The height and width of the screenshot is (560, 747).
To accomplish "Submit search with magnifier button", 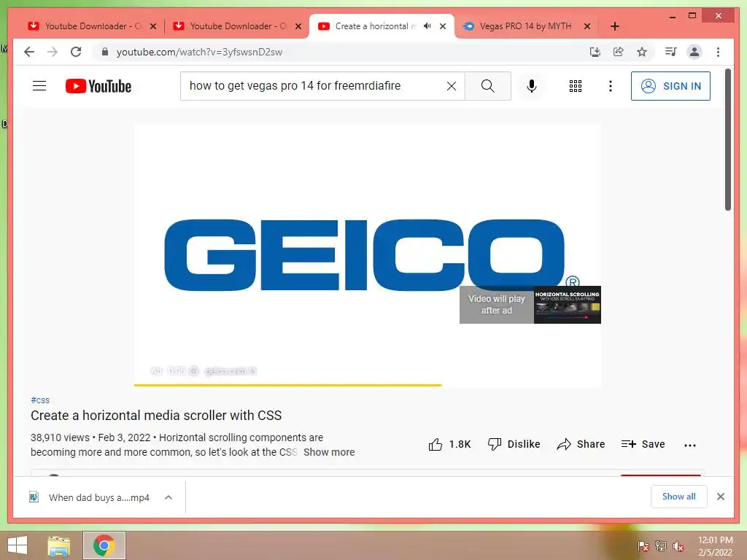I will pos(488,86).
